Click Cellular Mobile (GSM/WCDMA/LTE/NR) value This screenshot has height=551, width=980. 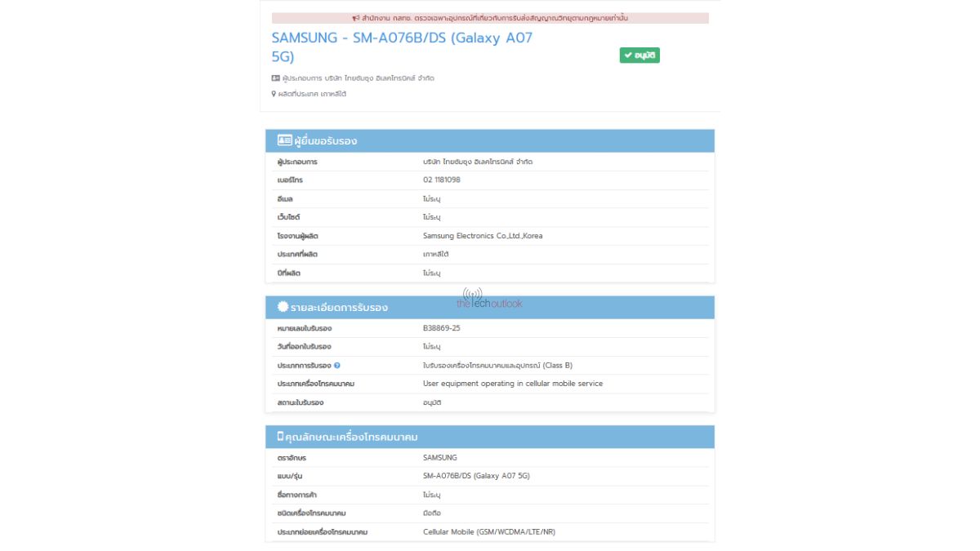(x=489, y=532)
